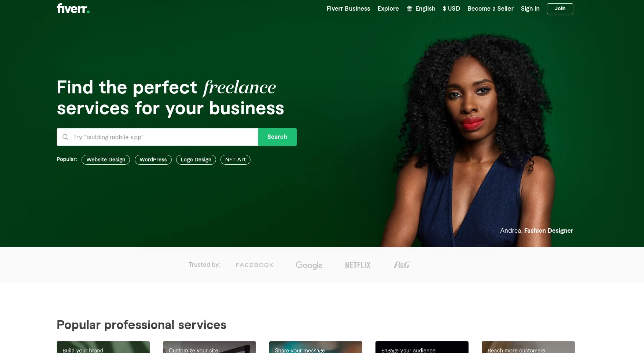Viewport: 644px width, 353px height.
Task: Open the Explore menu item
Action: [x=388, y=9]
